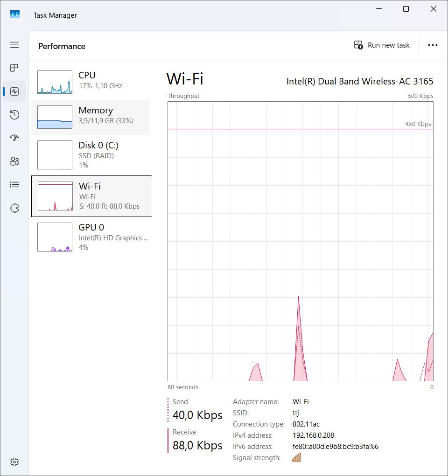Click the signal strength bars icon
448x476 pixels.
pyautogui.click(x=296, y=457)
